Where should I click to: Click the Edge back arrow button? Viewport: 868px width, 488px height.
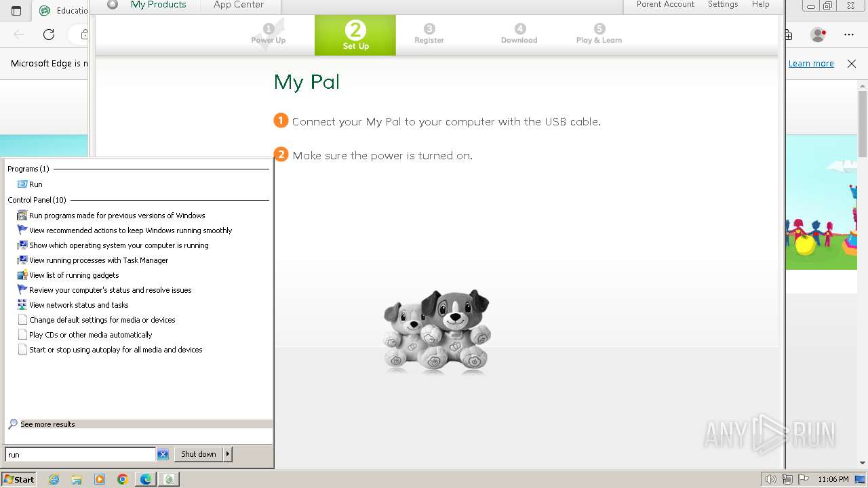click(19, 35)
